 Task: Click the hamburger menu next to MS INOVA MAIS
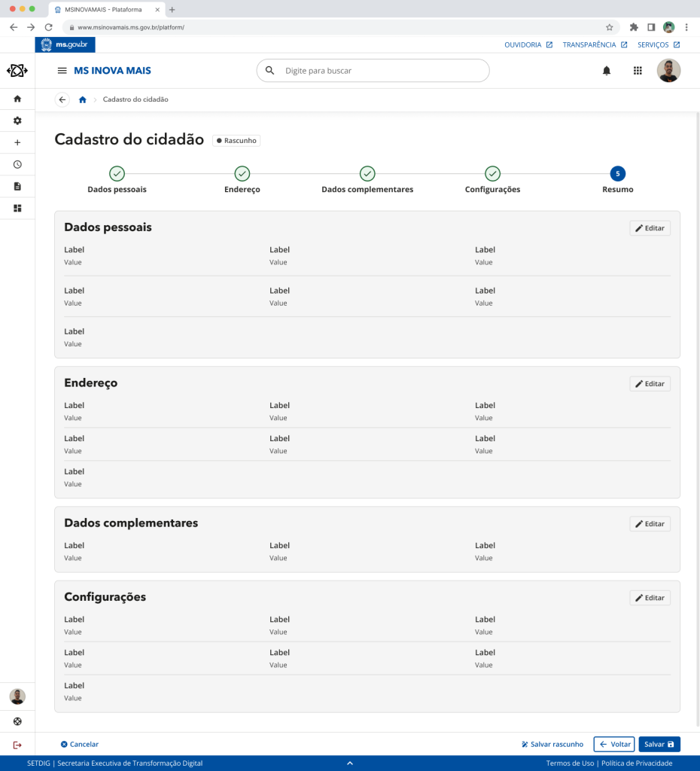point(62,71)
